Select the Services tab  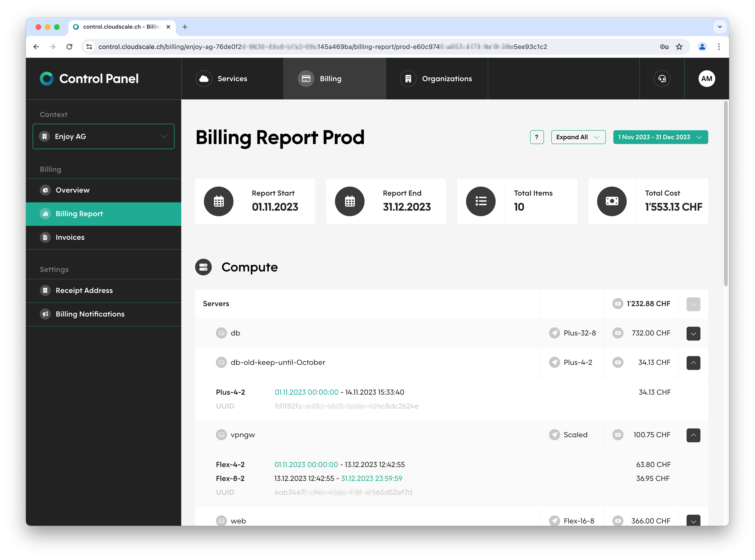click(232, 78)
